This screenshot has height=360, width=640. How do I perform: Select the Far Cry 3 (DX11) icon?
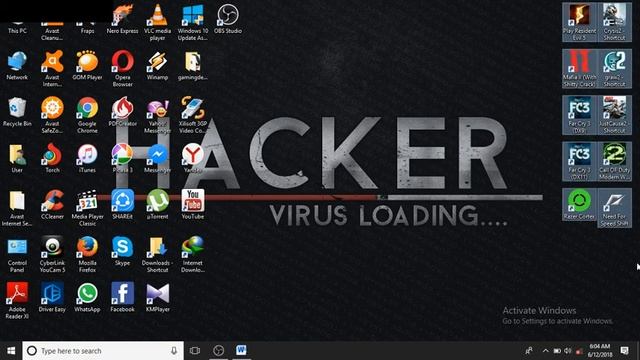(x=579, y=162)
